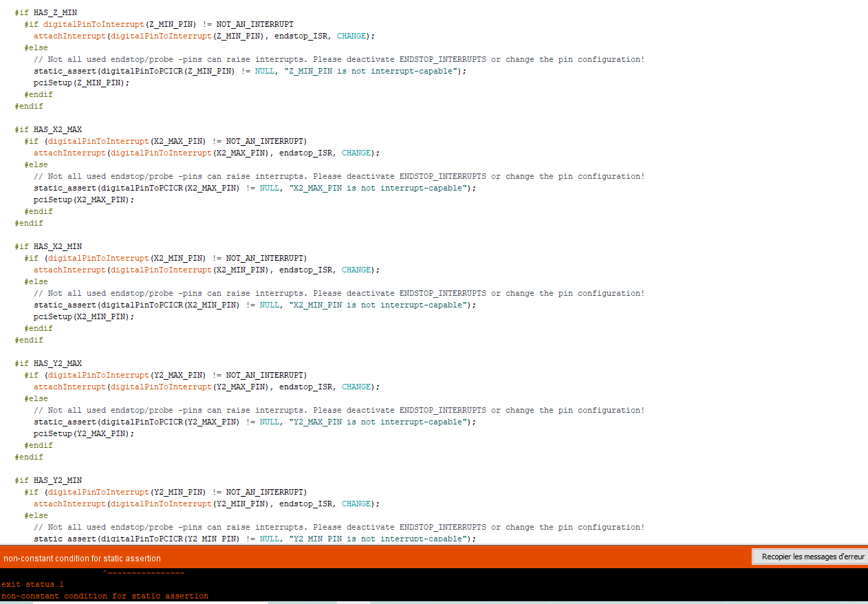Click the orange status bar error message
This screenshot has height=604, width=868.
[83, 558]
